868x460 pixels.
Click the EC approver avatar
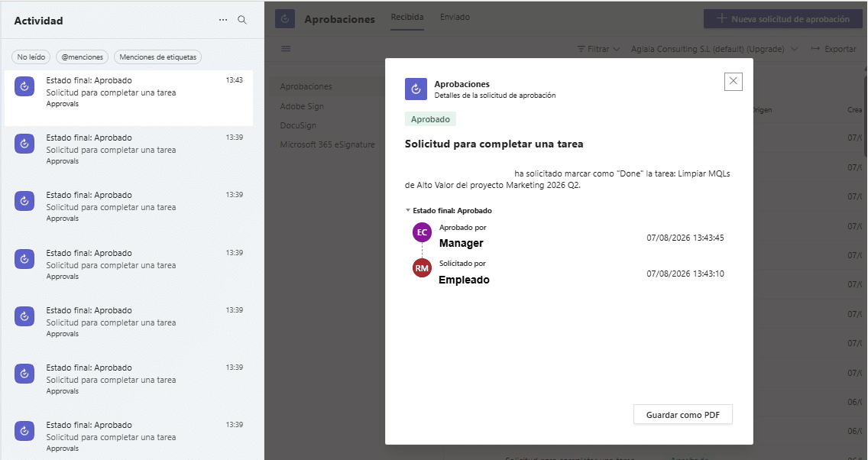(x=422, y=232)
